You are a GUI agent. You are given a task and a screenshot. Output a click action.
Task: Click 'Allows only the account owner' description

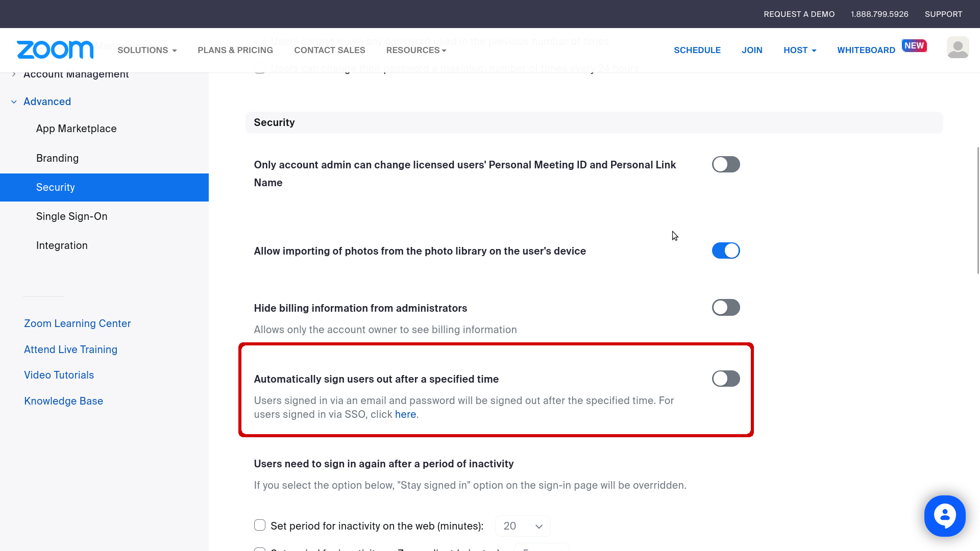pyautogui.click(x=385, y=330)
